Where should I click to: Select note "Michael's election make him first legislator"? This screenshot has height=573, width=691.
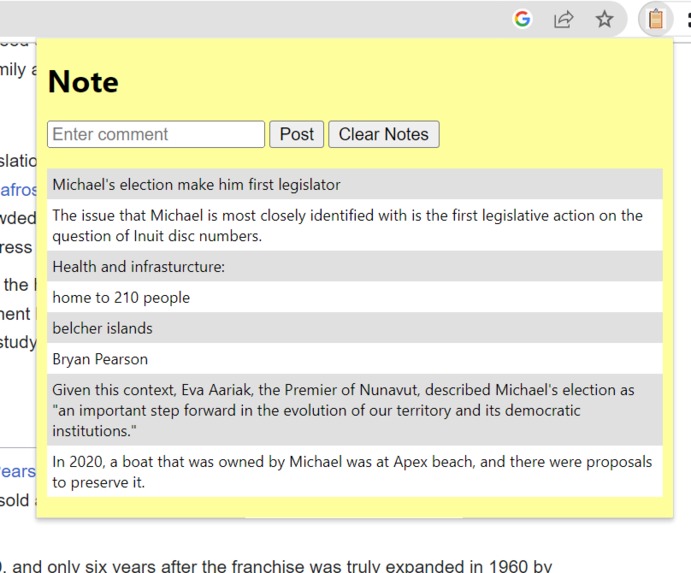pyautogui.click(x=355, y=184)
